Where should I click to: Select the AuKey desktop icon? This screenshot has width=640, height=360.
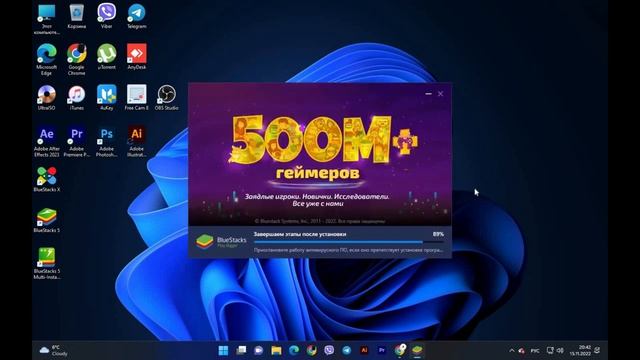[107, 98]
